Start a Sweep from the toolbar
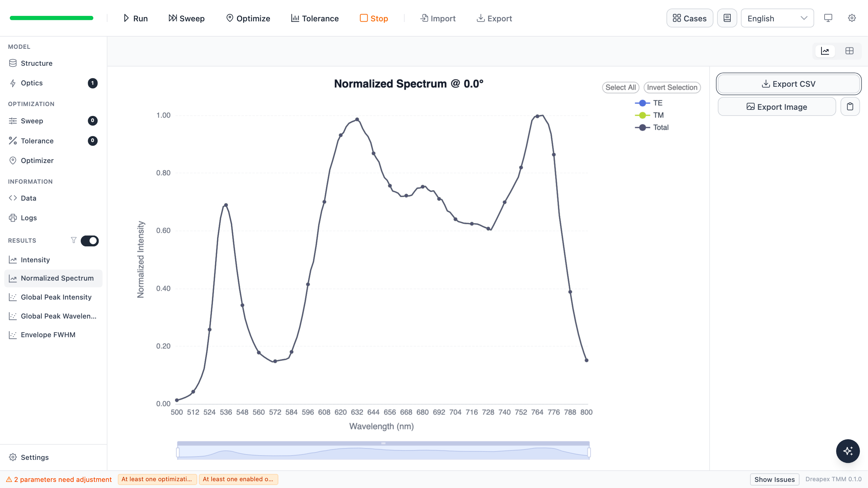868x488 pixels. (x=186, y=18)
